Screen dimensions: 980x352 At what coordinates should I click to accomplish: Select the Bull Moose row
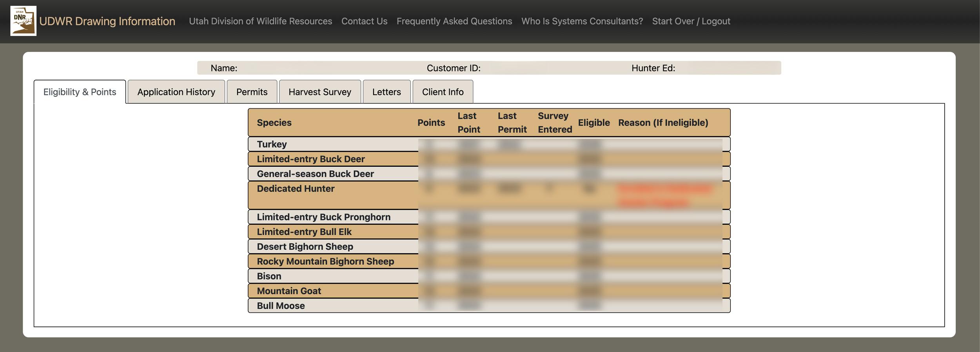[x=489, y=306]
